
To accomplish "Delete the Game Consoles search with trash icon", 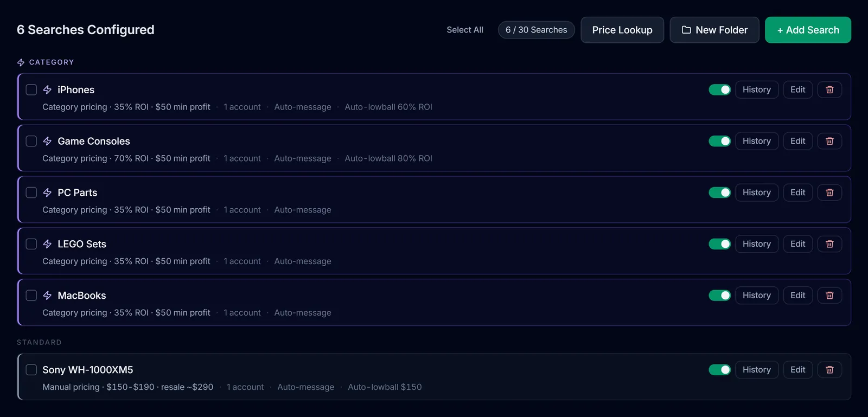I will click(x=829, y=141).
